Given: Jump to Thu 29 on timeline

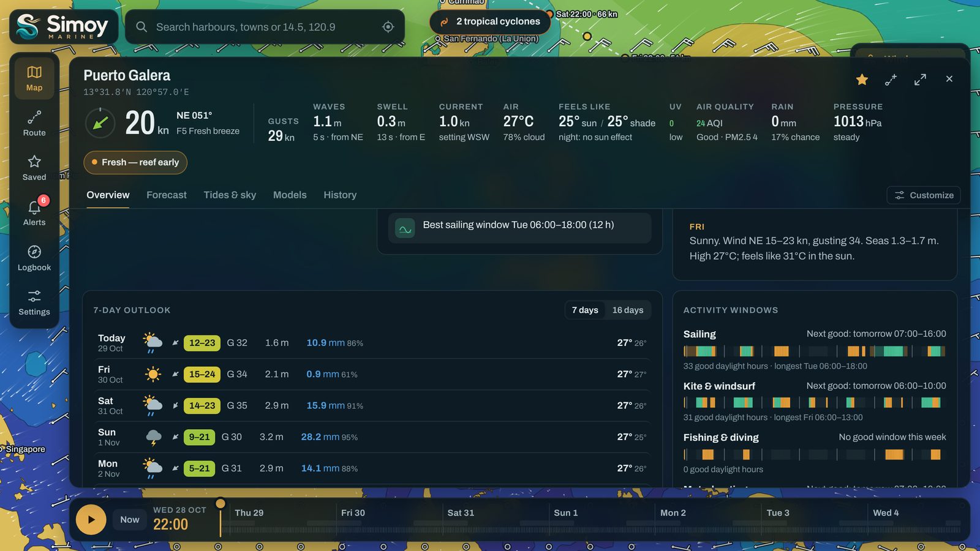Looking at the screenshot, I should tap(249, 513).
